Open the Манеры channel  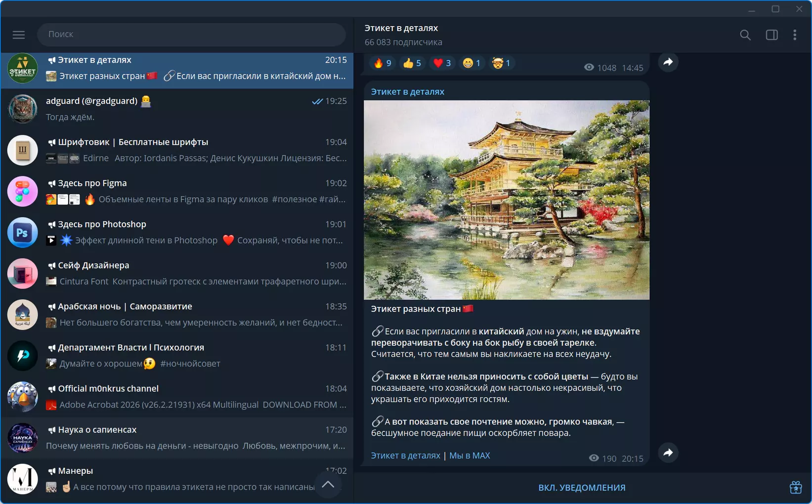click(177, 478)
